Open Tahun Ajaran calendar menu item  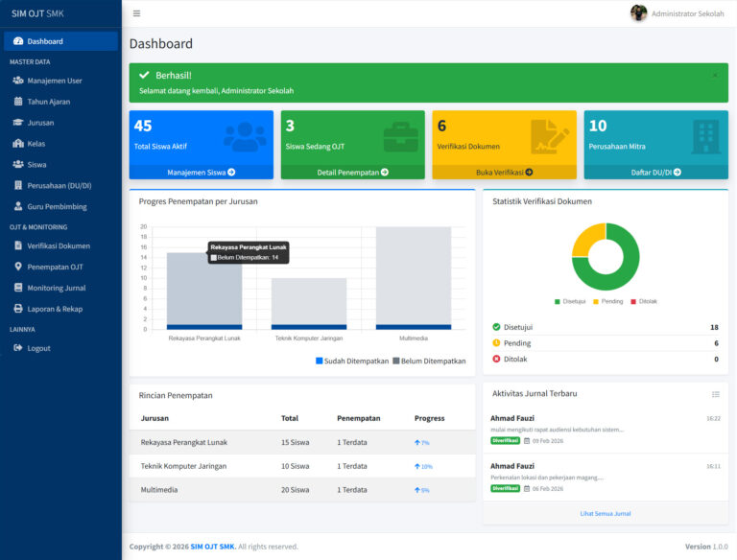(x=48, y=102)
